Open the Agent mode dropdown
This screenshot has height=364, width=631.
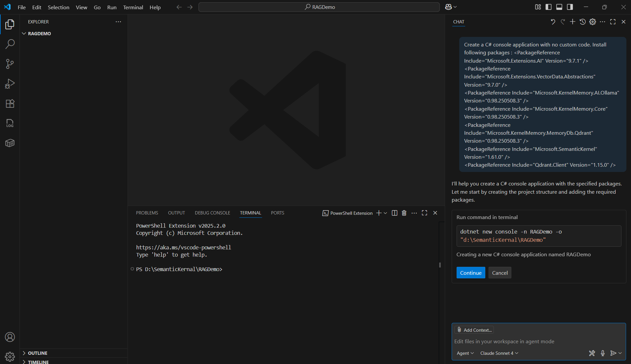click(x=465, y=353)
